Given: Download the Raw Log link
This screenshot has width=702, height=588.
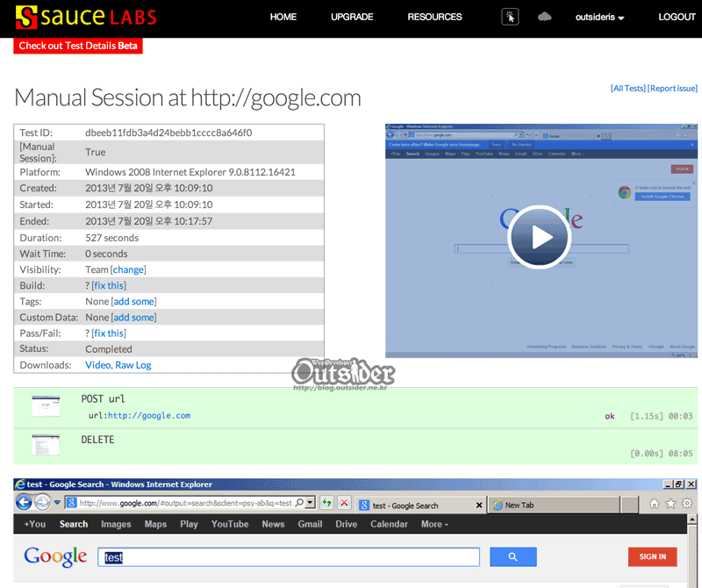Looking at the screenshot, I should pyautogui.click(x=133, y=365).
